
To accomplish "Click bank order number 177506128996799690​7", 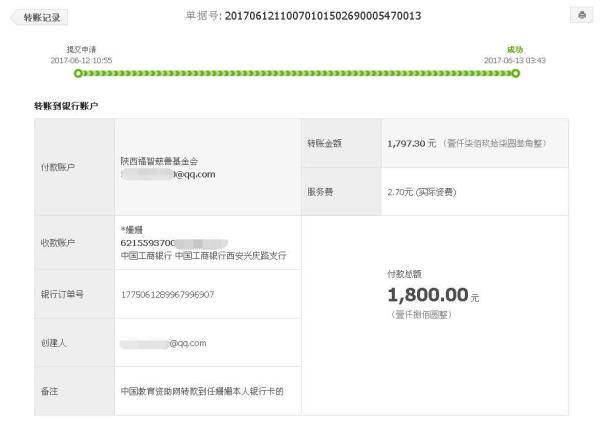I will tap(167, 295).
